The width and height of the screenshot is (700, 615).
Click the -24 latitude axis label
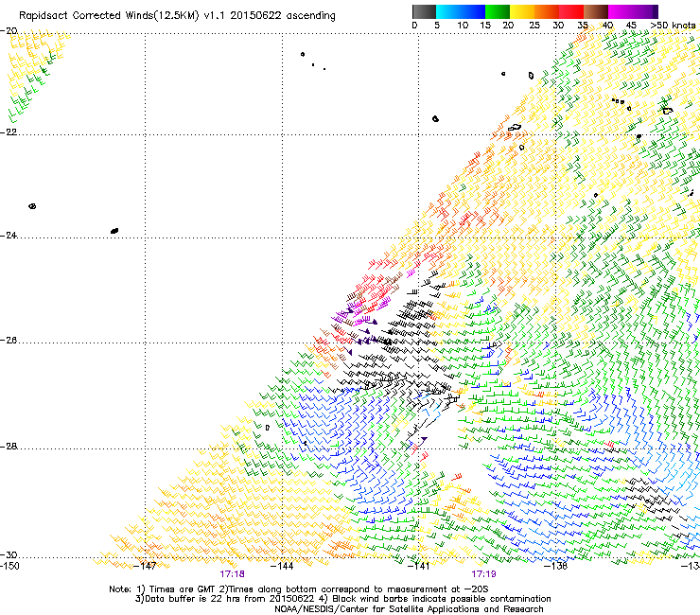(9, 236)
